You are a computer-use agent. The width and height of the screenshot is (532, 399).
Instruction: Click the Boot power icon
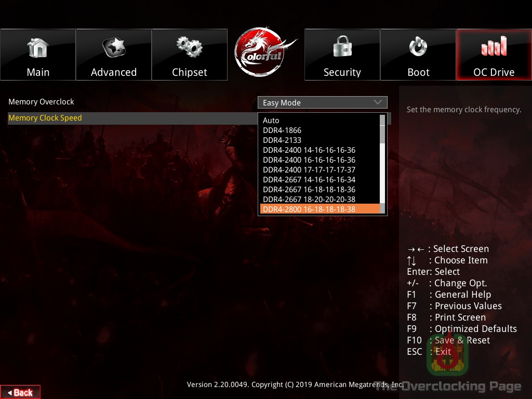[x=418, y=47]
